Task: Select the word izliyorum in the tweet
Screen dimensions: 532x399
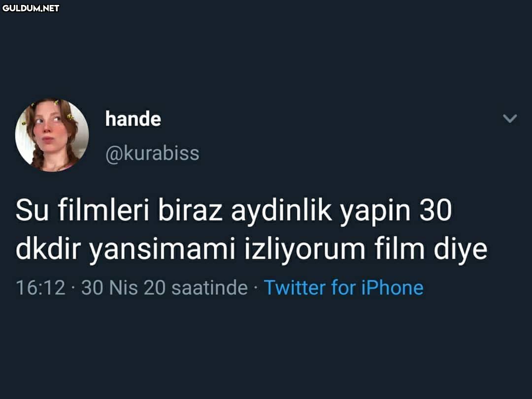Action: pos(305,250)
